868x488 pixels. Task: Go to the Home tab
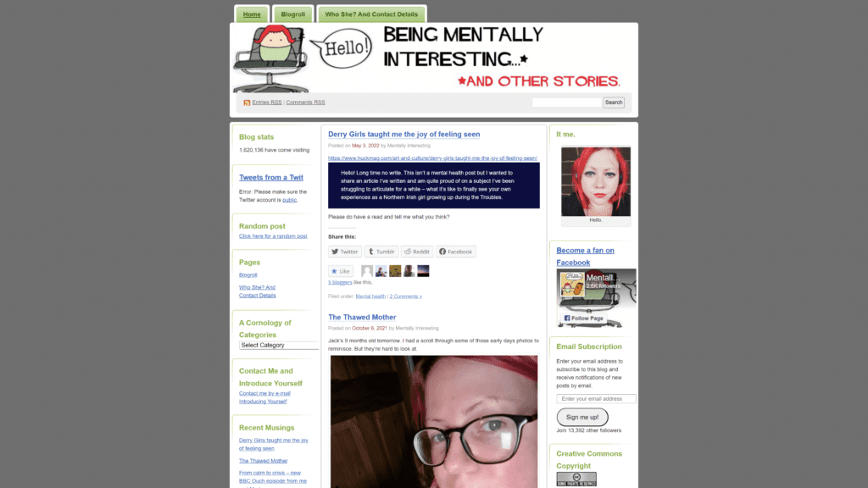point(252,14)
